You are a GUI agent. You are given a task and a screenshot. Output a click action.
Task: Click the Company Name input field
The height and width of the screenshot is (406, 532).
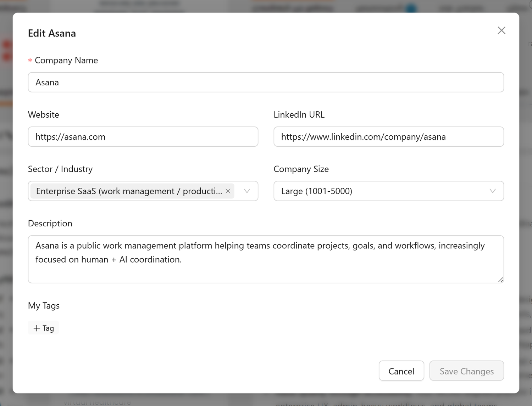click(266, 82)
